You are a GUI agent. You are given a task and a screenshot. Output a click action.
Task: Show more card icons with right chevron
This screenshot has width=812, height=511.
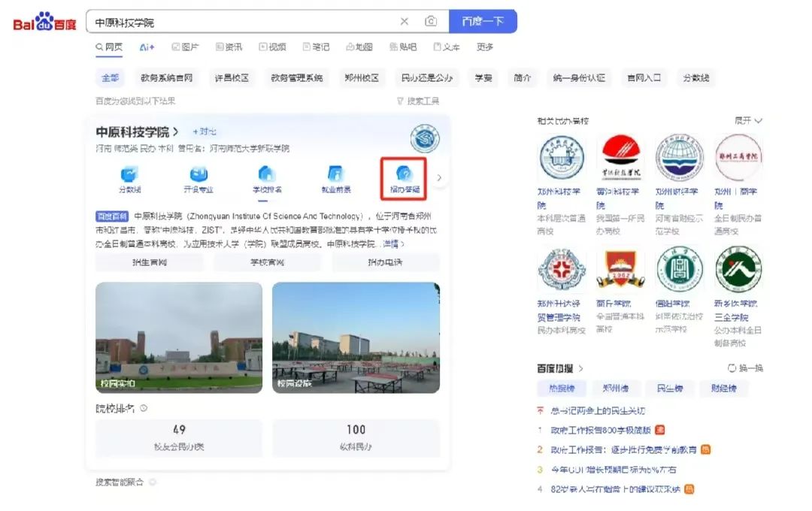point(439,177)
